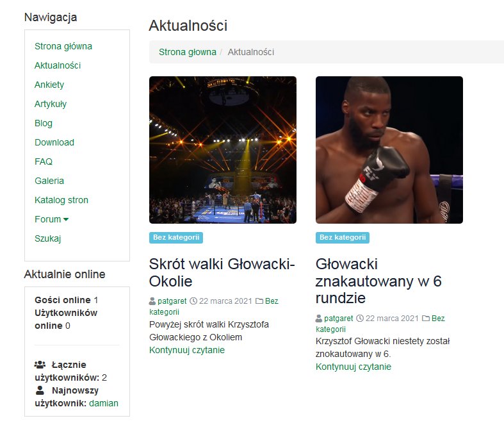This screenshot has height=423, width=504.
Task: Click the folder icon in second article's meta line
Action: [x=426, y=319]
